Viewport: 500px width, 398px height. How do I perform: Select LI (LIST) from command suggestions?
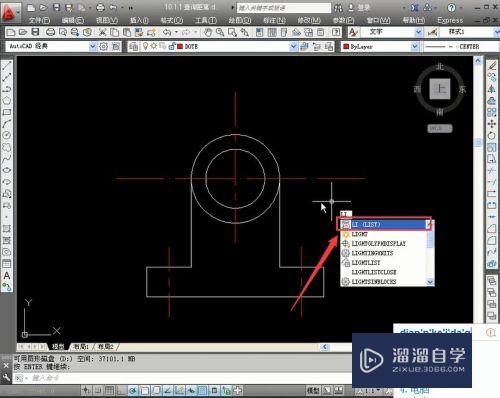pyautogui.click(x=384, y=225)
